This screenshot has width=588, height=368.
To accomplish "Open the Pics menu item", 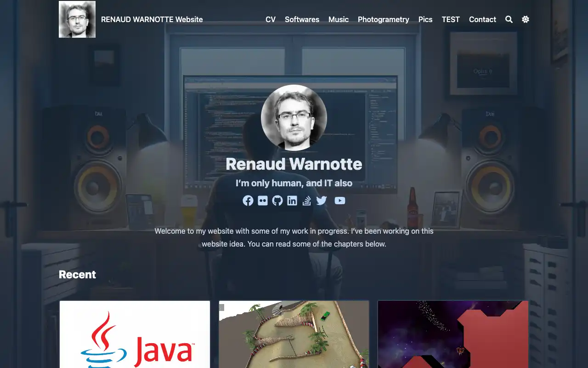I will coord(425,19).
